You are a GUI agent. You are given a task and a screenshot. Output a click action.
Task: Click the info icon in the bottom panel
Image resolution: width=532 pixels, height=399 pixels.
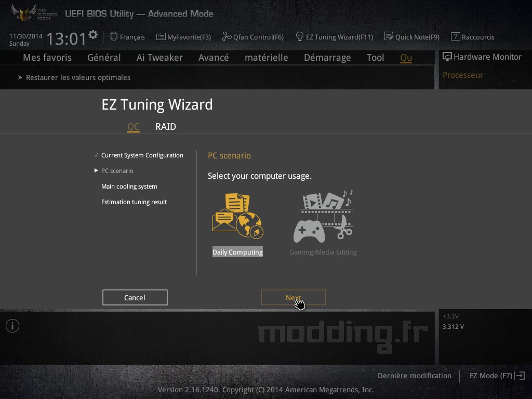click(12, 326)
